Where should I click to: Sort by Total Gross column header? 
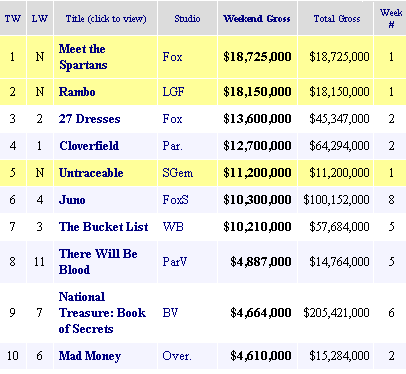pos(337,18)
